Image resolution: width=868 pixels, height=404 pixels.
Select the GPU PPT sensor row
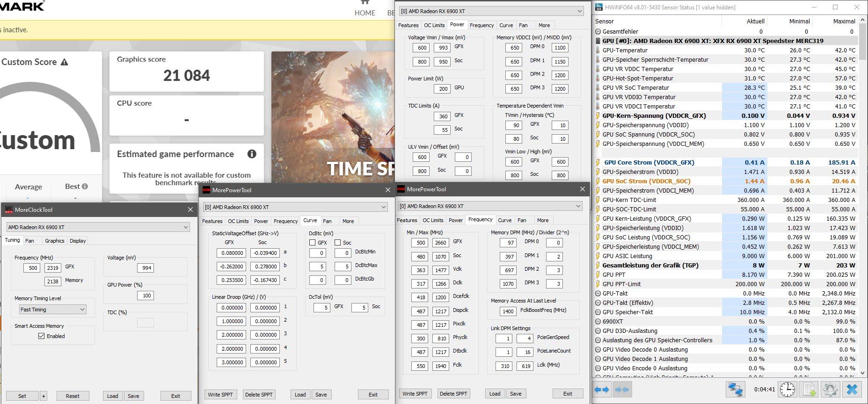(x=725, y=274)
